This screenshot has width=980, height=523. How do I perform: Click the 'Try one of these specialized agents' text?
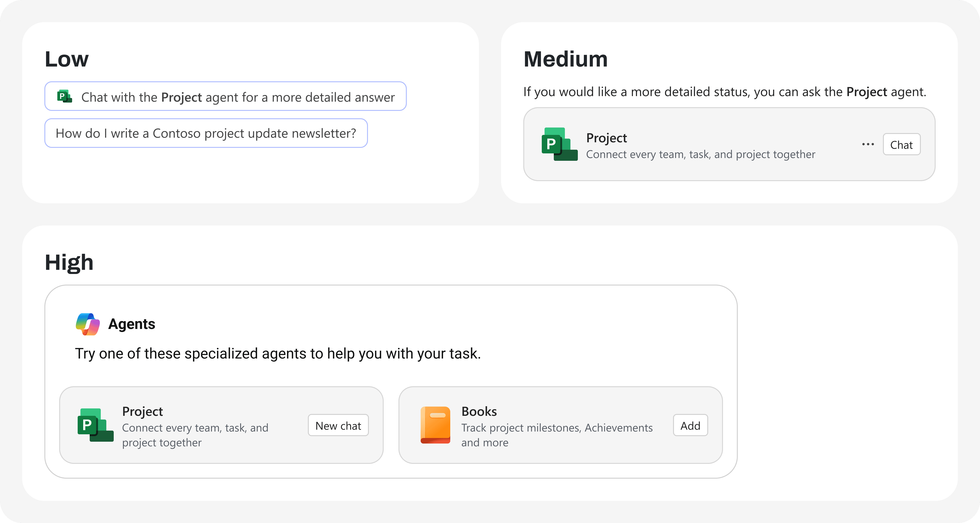click(x=278, y=353)
